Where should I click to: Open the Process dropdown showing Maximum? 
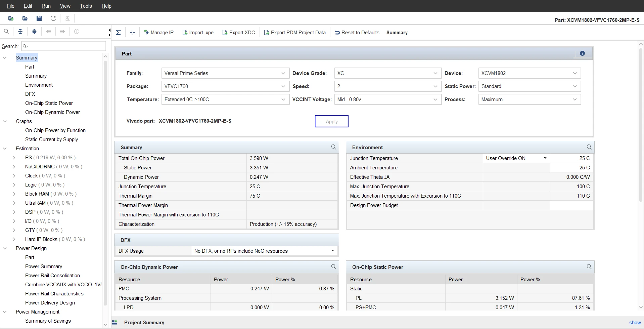[x=530, y=99]
